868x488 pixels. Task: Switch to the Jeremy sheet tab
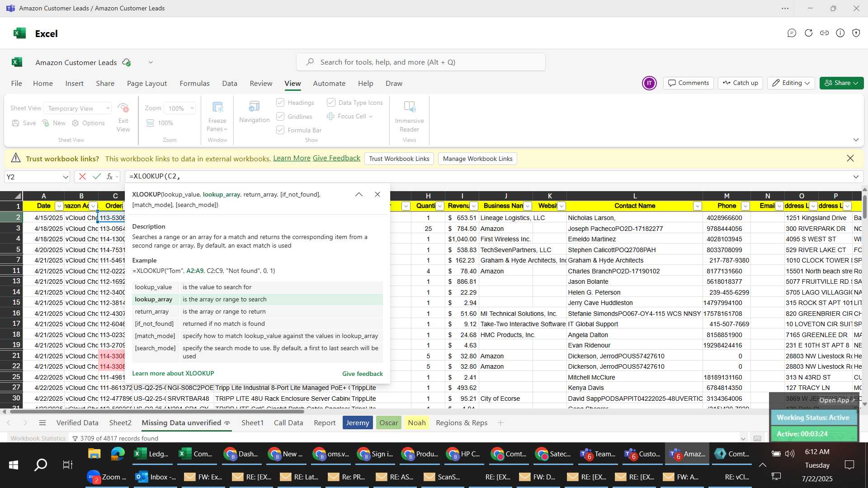click(x=358, y=423)
